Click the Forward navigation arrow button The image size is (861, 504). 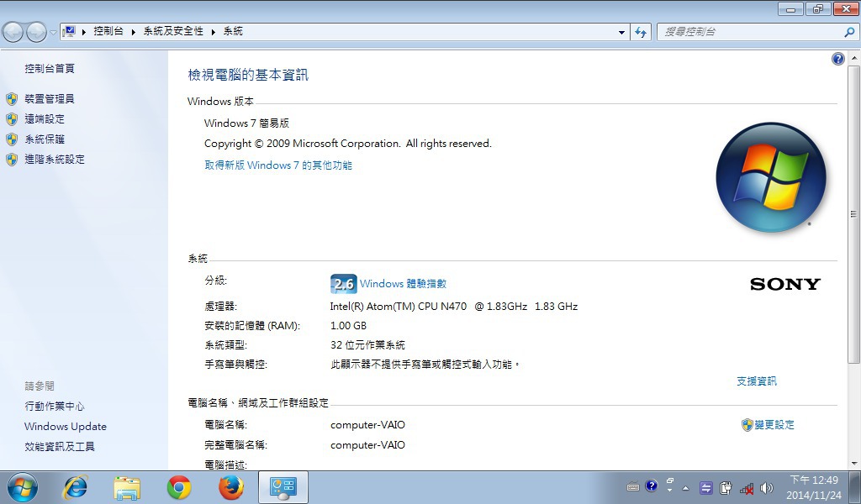[36, 33]
